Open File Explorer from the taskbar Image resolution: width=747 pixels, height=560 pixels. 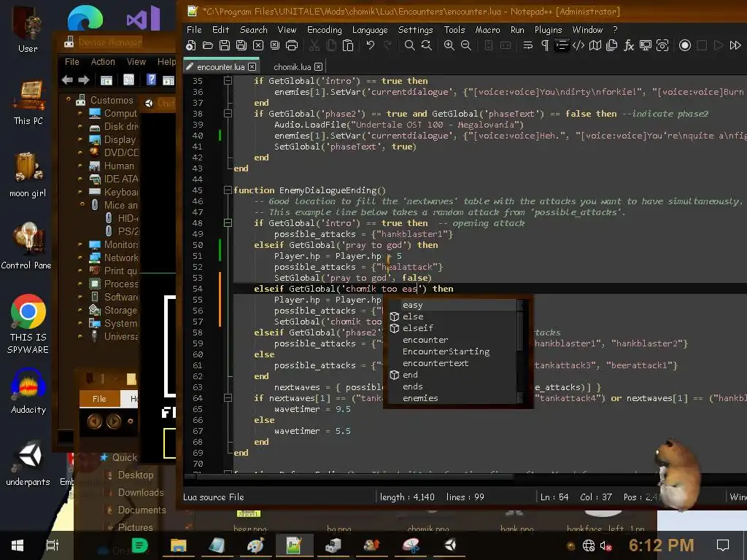tap(178, 545)
